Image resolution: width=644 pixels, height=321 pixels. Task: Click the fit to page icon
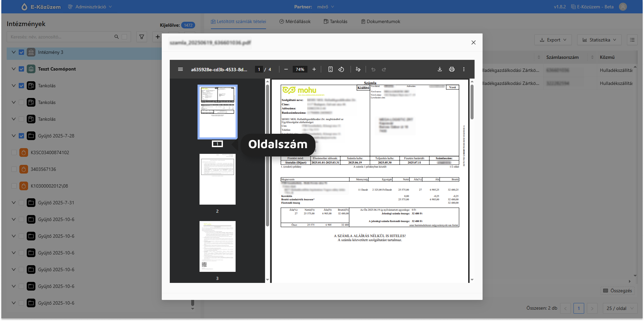[330, 69]
